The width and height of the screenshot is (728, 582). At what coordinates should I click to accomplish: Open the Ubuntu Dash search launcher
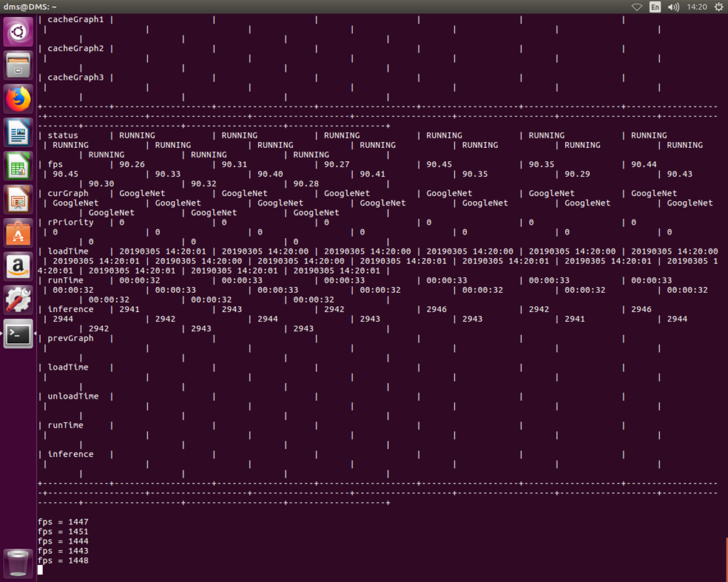(18, 32)
